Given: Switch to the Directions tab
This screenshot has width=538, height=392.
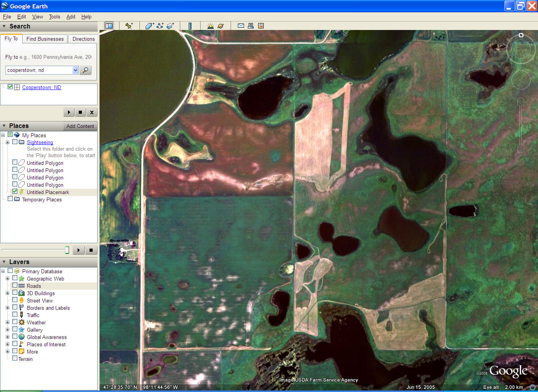Looking at the screenshot, I should 83,39.
